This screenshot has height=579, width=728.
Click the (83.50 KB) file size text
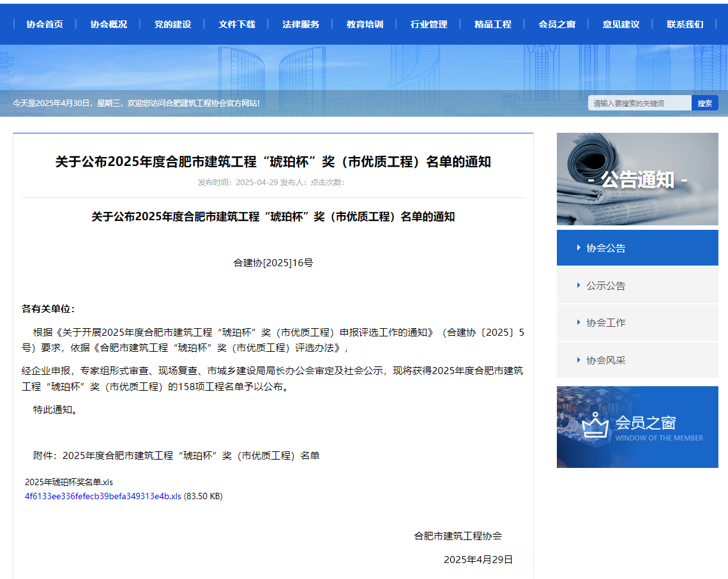coord(203,496)
